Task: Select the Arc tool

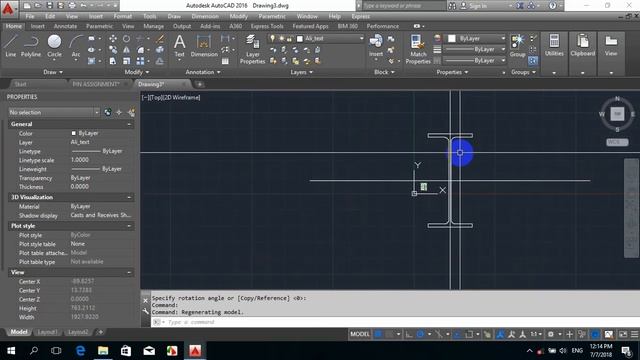Action: tap(76, 46)
